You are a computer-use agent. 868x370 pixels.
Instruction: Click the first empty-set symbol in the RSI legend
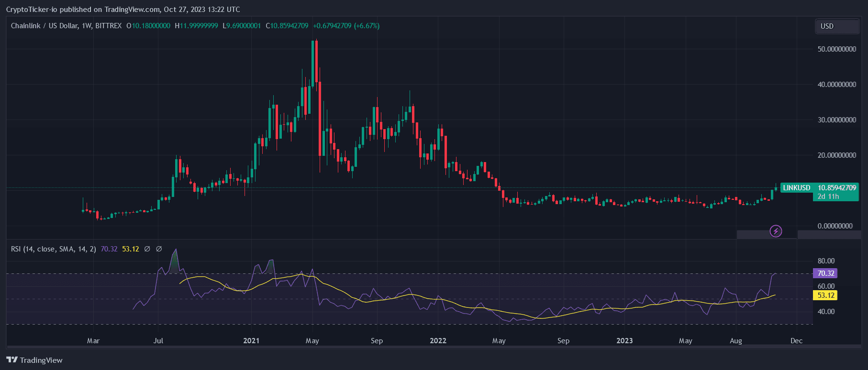point(147,249)
